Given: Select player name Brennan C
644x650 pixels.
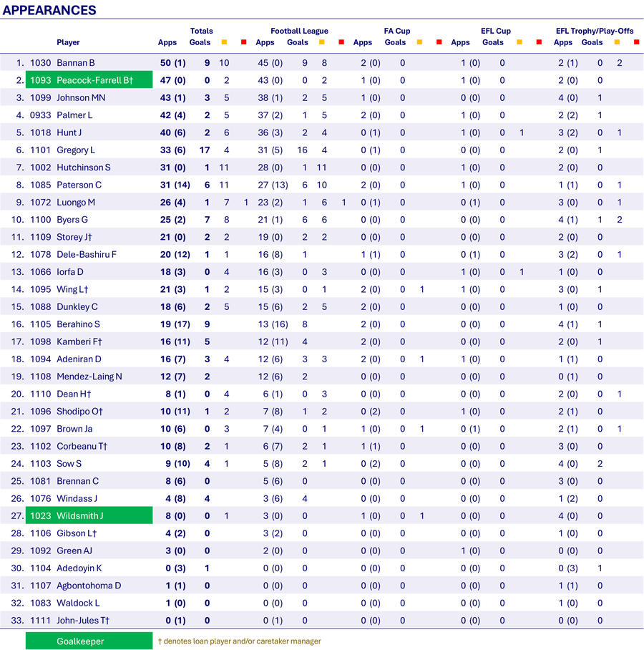Looking at the screenshot, I should point(77,481).
